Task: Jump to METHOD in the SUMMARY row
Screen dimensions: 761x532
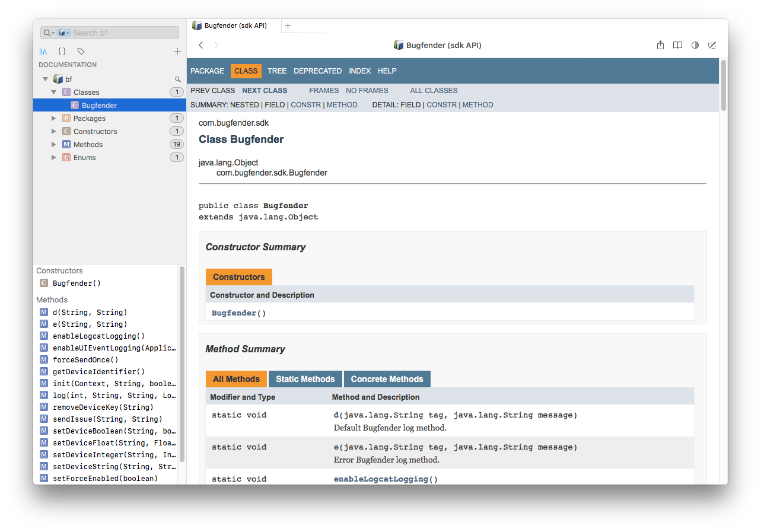Action: click(342, 105)
